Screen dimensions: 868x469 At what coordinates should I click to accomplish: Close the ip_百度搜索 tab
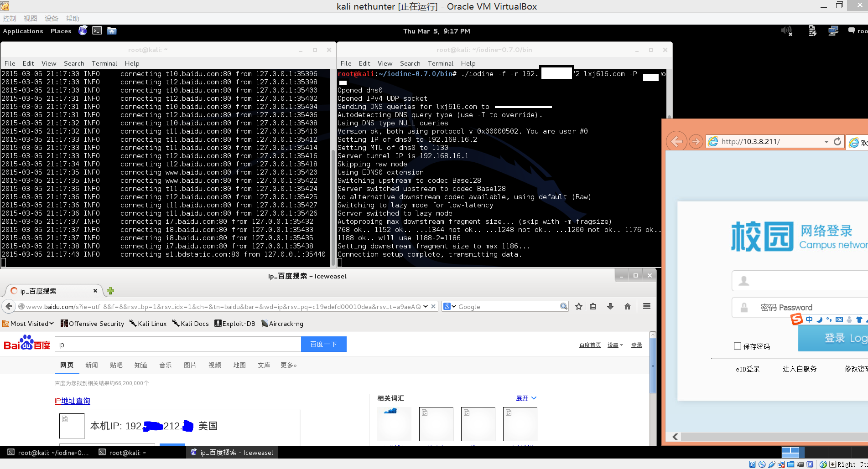coord(95,291)
